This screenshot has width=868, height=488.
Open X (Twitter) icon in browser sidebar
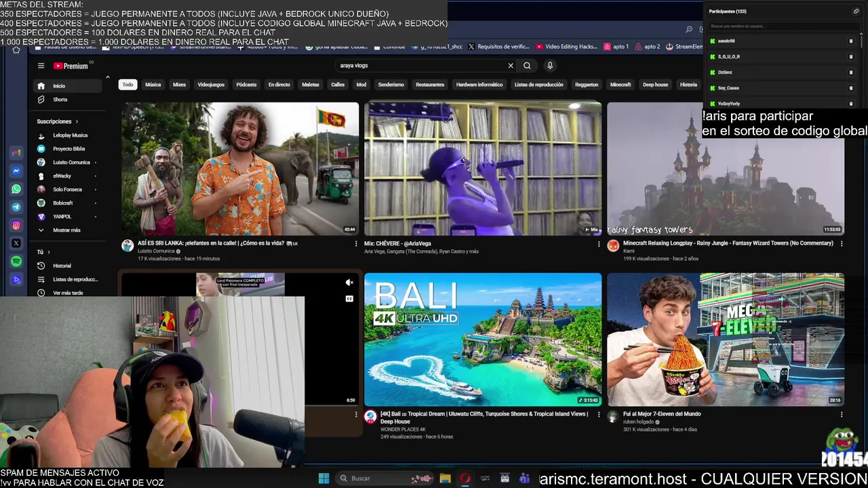point(16,243)
